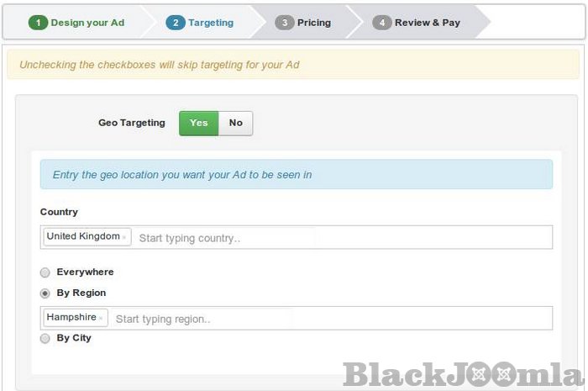This screenshot has width=588, height=391.
Task: Click the BlackJoomla watermark logo
Action: (461, 374)
